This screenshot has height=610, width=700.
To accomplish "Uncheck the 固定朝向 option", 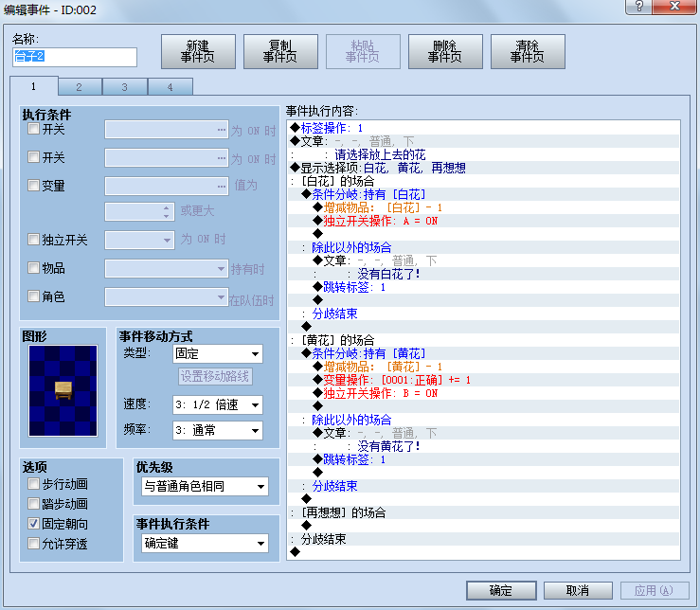I will tap(33, 524).
